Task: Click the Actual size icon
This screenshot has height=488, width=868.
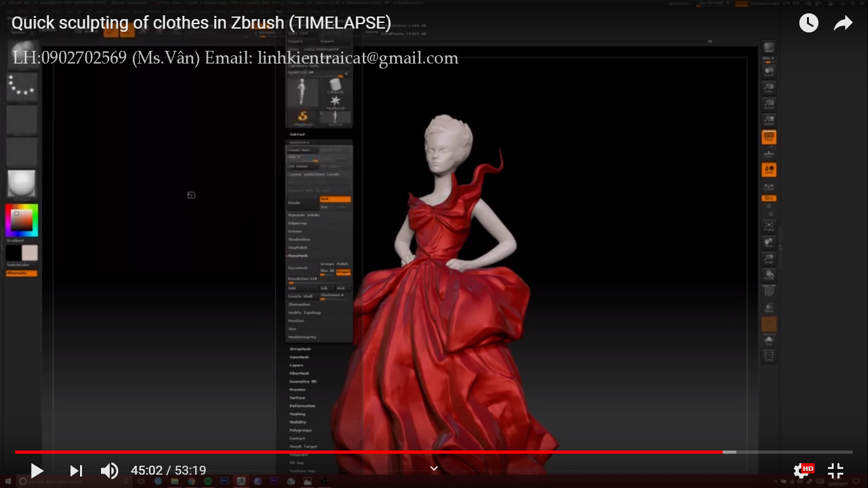Action: click(769, 105)
